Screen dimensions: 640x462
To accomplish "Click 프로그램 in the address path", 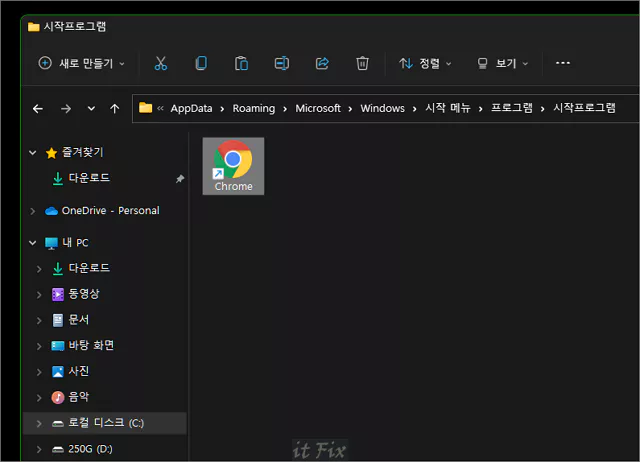I will pos(511,108).
